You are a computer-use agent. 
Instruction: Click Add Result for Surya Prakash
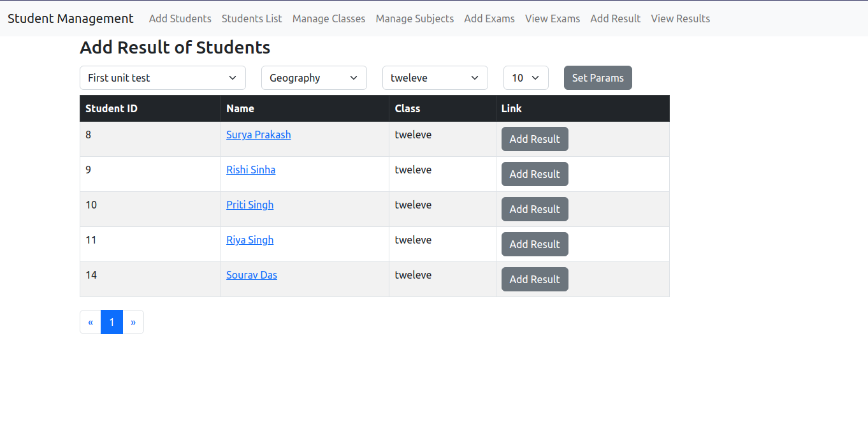[534, 138]
